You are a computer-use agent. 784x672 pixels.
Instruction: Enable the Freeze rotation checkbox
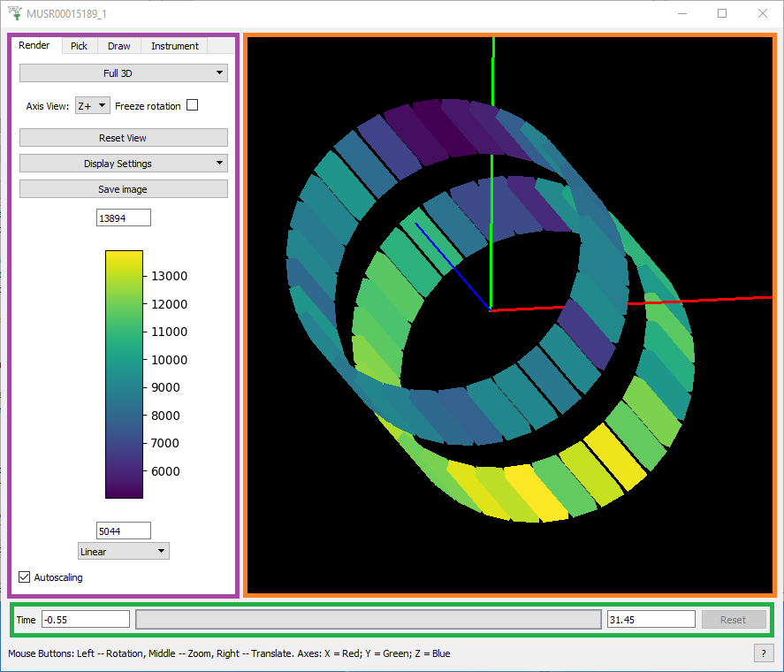click(x=192, y=106)
